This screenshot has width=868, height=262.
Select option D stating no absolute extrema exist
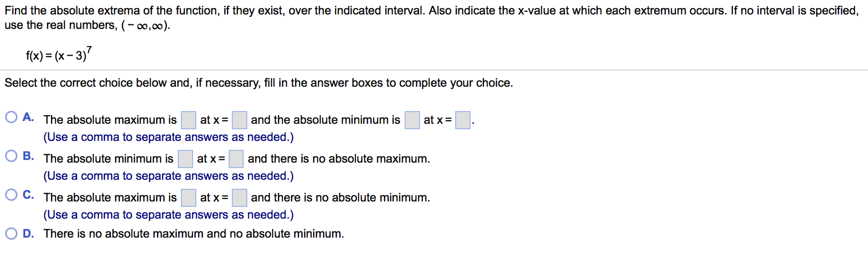click(193, 233)
